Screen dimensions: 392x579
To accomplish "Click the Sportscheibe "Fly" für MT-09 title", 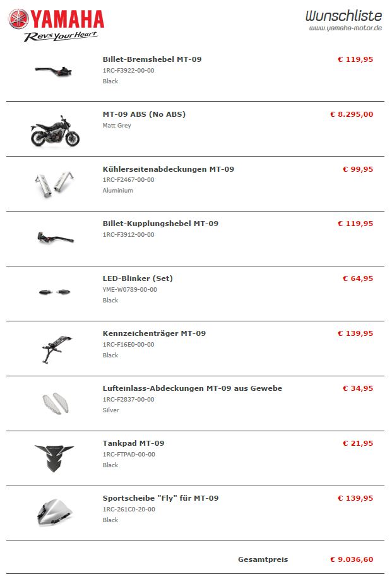I will pos(160,498).
